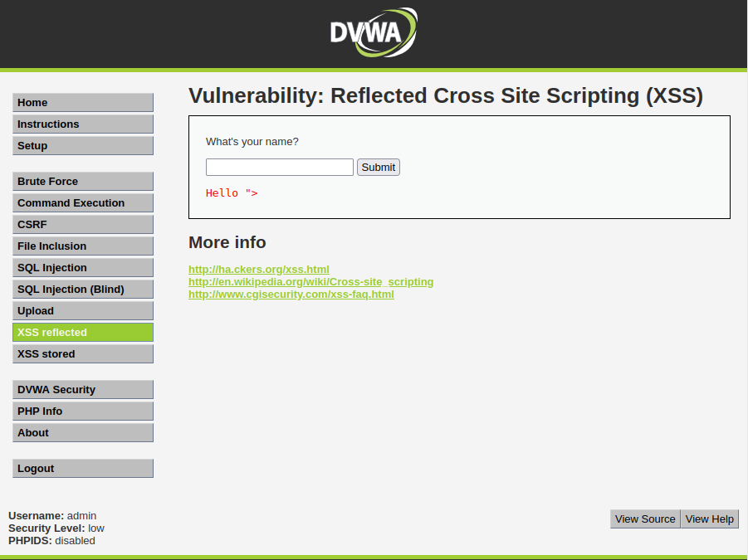Click View Source button
Viewport: 748px width, 560px height.
click(x=645, y=519)
